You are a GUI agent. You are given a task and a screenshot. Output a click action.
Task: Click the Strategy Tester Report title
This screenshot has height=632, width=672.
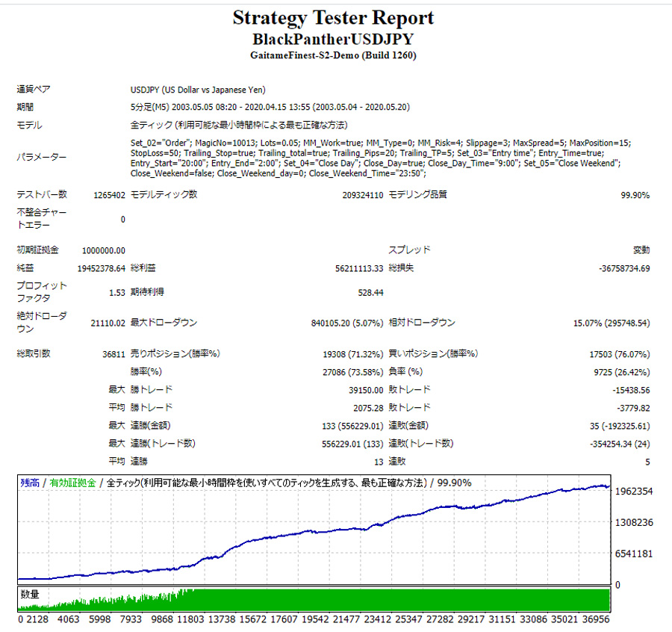point(333,18)
